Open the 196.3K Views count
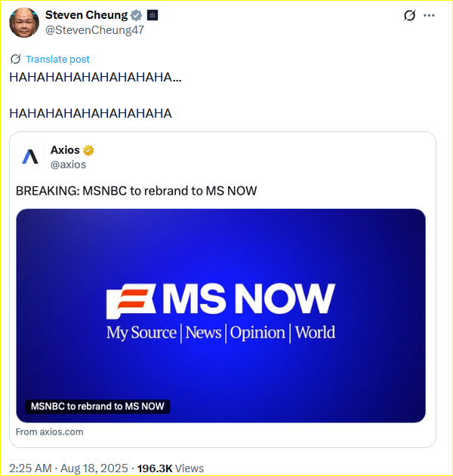The image size is (453, 476). 171,468
